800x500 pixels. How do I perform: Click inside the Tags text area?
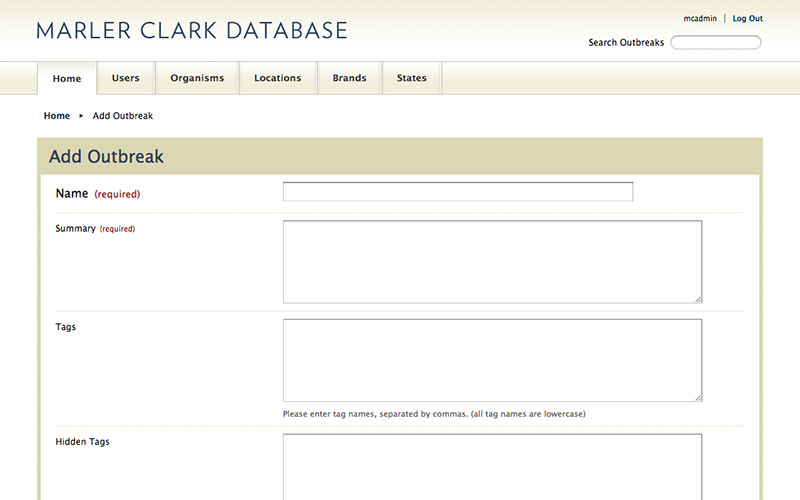(x=492, y=360)
